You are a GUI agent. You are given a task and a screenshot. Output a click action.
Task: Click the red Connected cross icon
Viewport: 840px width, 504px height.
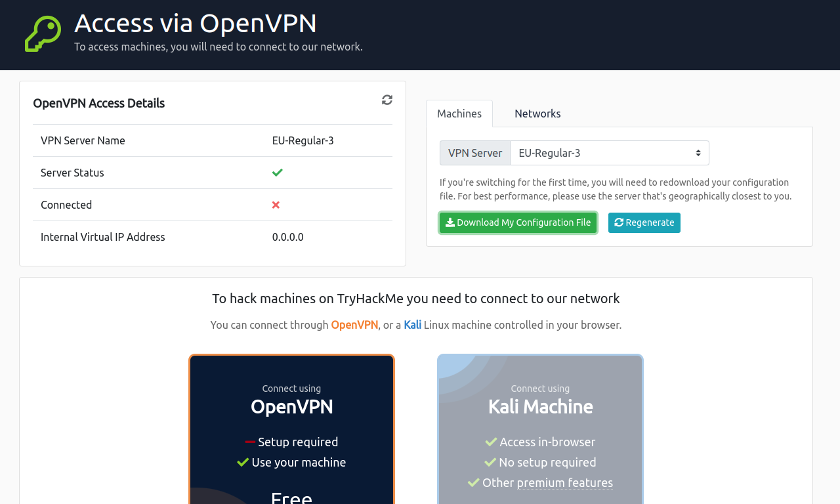pyautogui.click(x=276, y=205)
